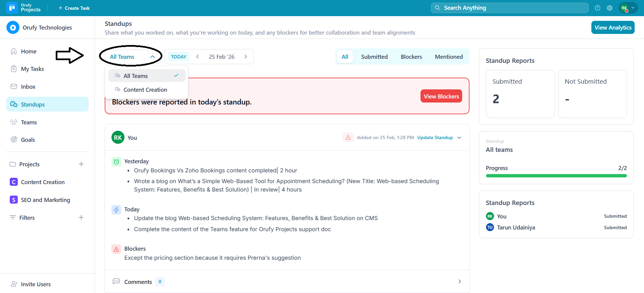Choose Content Creation team option
Image resolution: width=644 pixels, height=293 pixels.
pos(145,90)
